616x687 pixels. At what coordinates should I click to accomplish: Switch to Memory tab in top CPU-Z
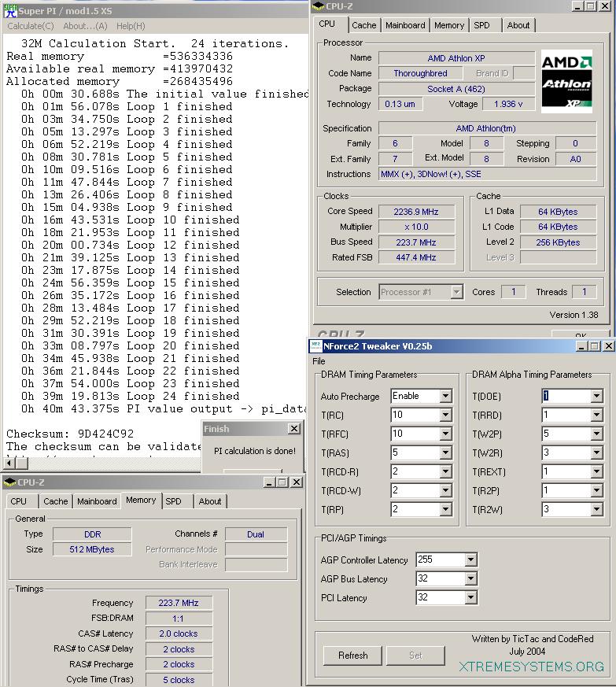coord(449,25)
